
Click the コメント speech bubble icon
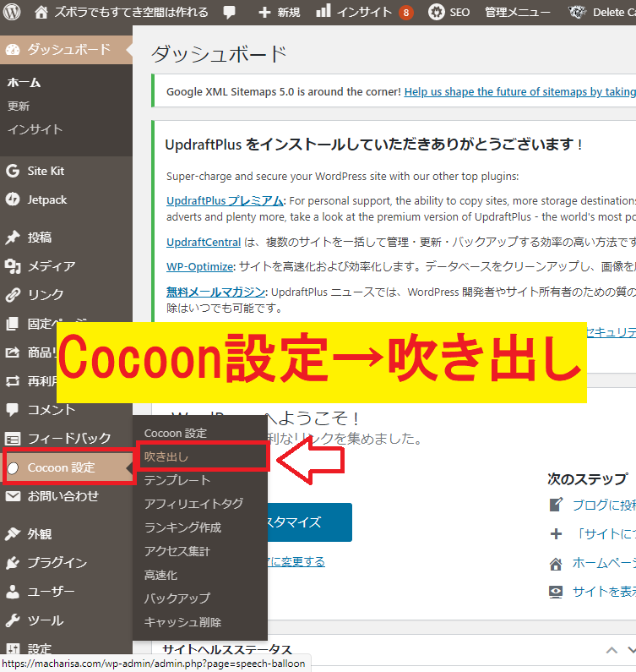pyautogui.click(x=13, y=410)
